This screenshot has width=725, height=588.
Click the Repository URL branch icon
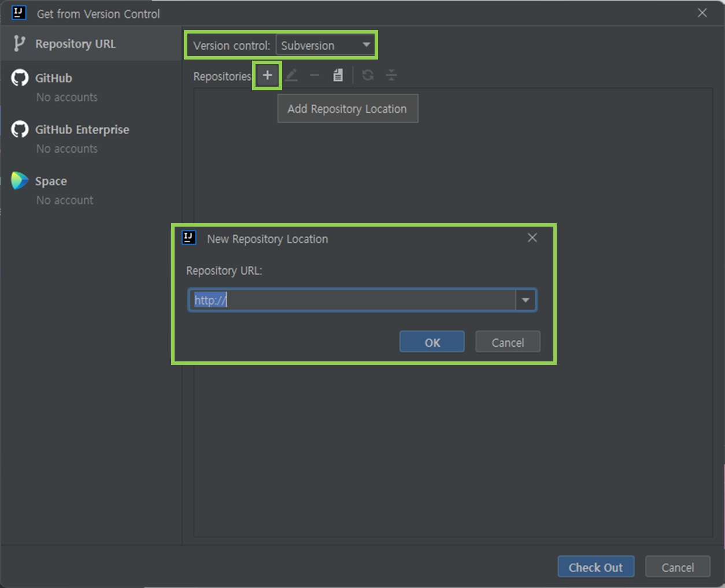[x=20, y=43]
